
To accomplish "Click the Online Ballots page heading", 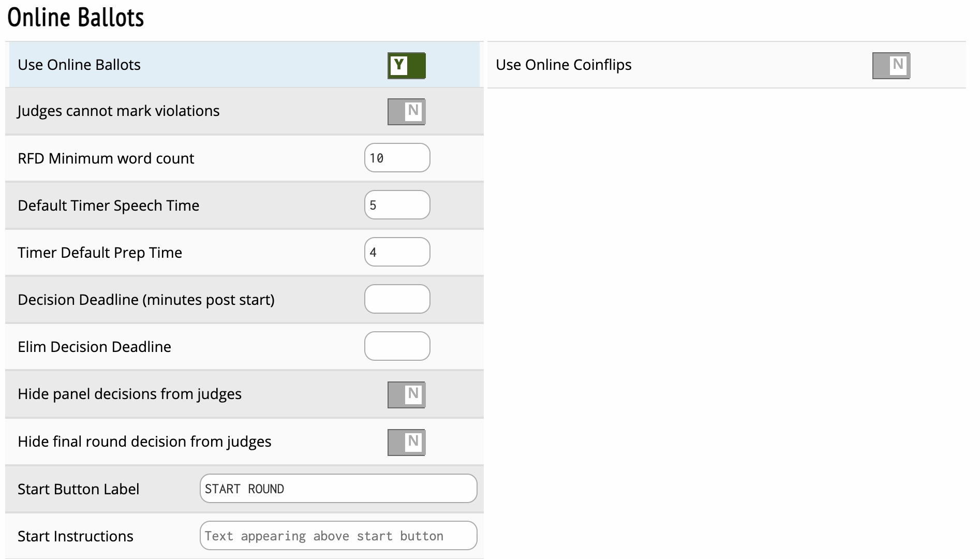I will click(76, 18).
